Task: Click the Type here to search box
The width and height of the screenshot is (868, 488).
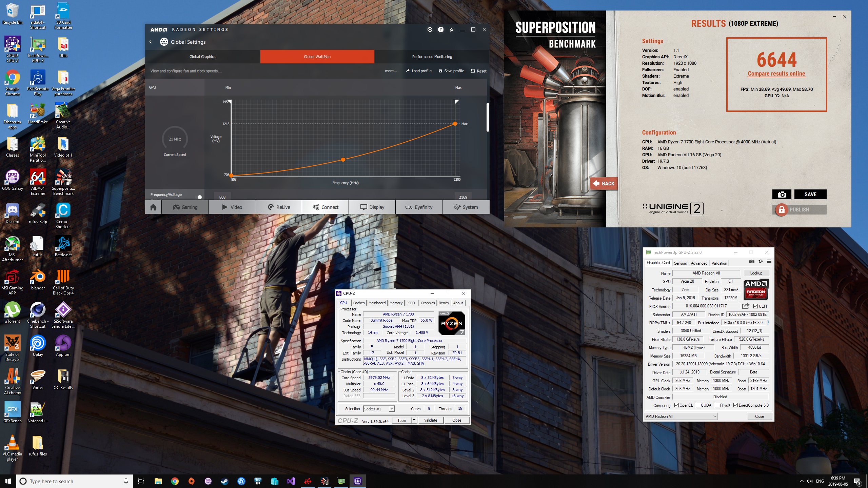Action: coord(75,481)
